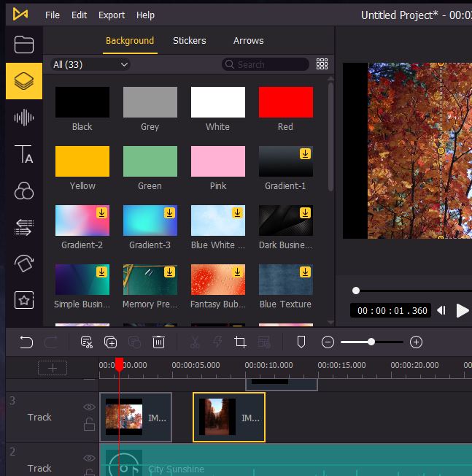The height and width of the screenshot is (476, 472).
Task: Delete the selected clip with trash icon
Action: click(158, 342)
